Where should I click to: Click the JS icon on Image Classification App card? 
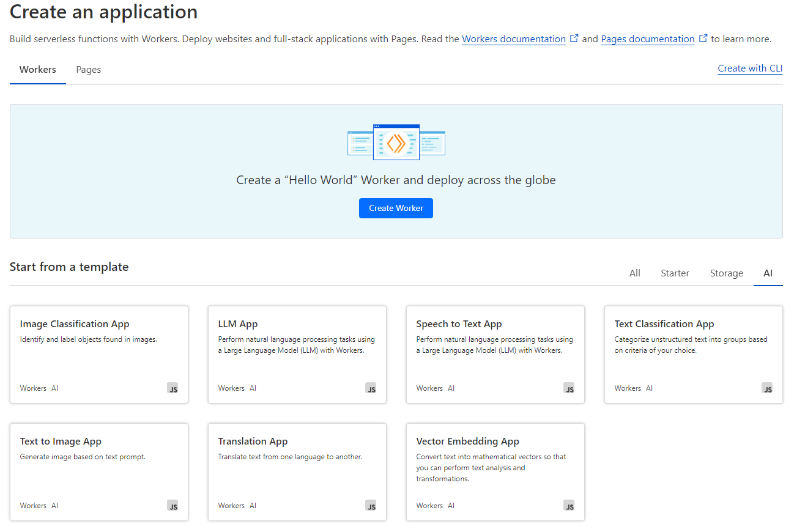click(172, 388)
